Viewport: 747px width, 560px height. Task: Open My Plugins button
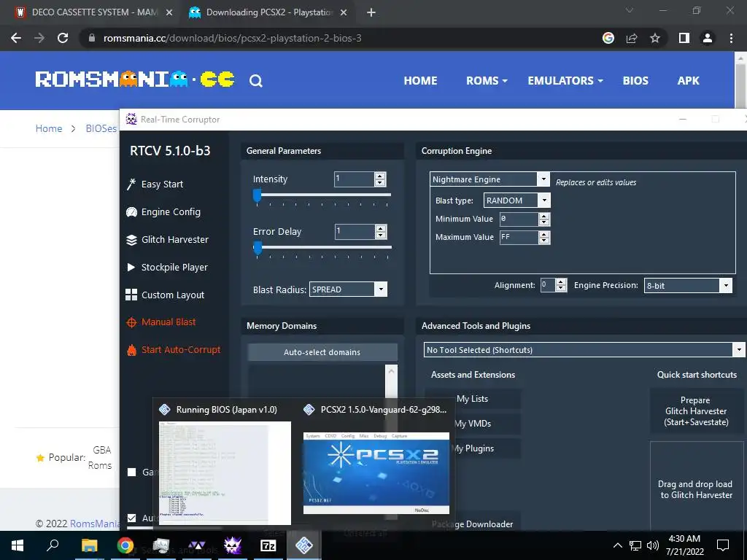(x=473, y=448)
